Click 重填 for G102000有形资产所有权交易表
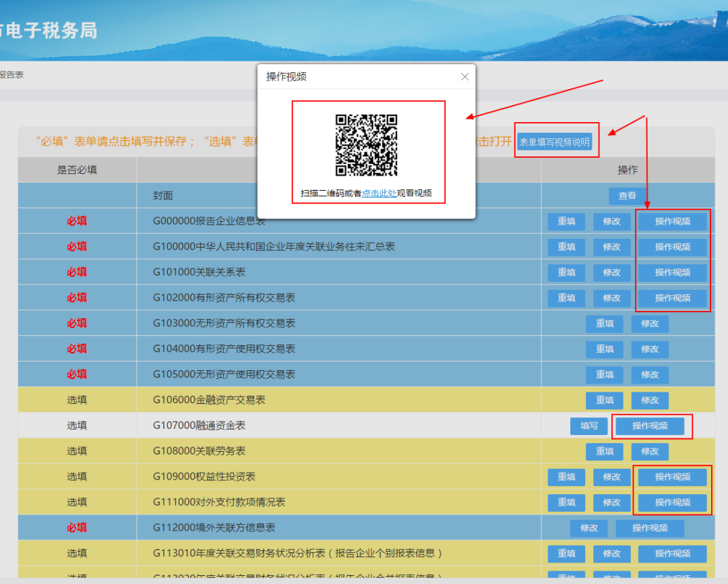Screen dimensions: 728x584 click(x=566, y=298)
